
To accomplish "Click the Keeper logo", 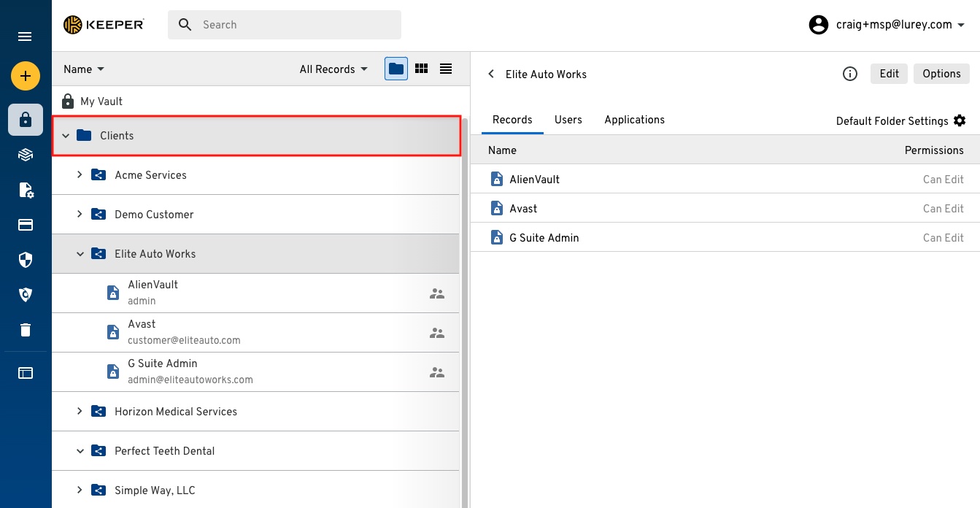I will click(104, 25).
